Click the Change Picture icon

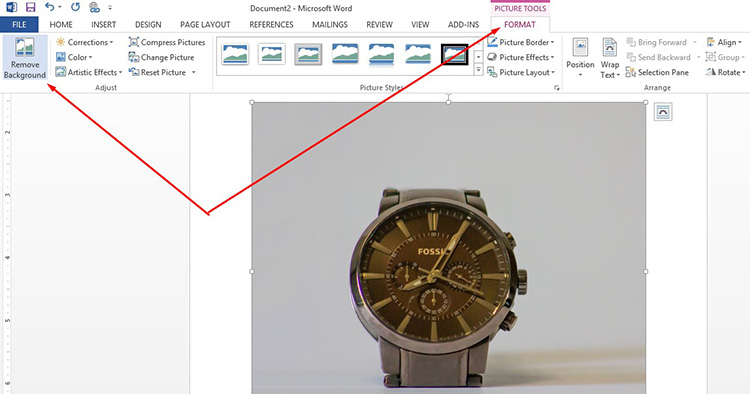(x=133, y=57)
